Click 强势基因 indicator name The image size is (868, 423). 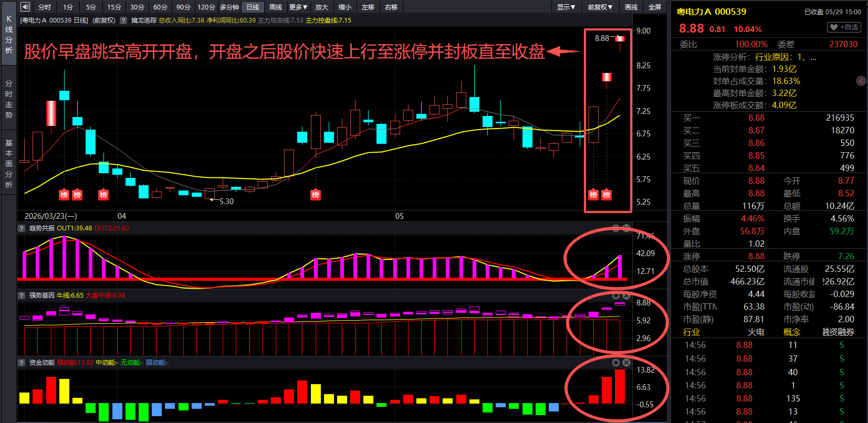pos(41,295)
